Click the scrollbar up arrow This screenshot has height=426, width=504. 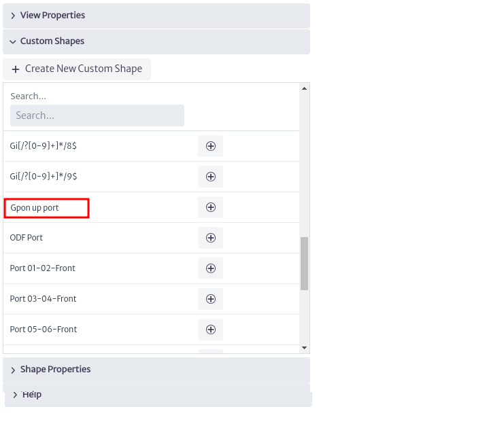click(x=305, y=88)
